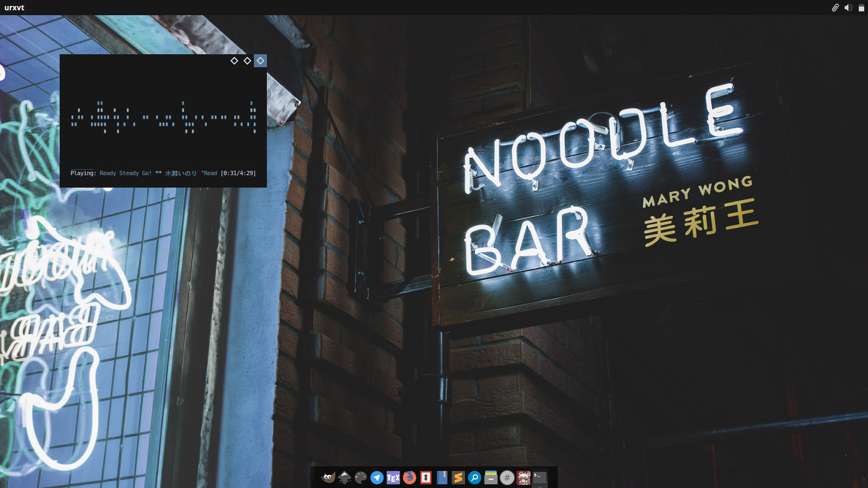Open the hash symbol chat app
Screen dimensions: 868x488
[x=507, y=477]
